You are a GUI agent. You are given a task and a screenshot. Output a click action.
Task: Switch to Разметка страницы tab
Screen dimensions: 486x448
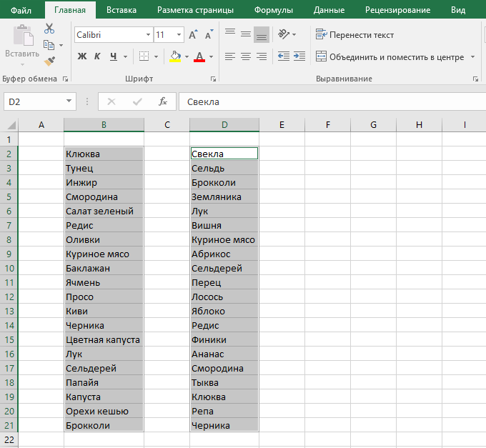pos(195,10)
